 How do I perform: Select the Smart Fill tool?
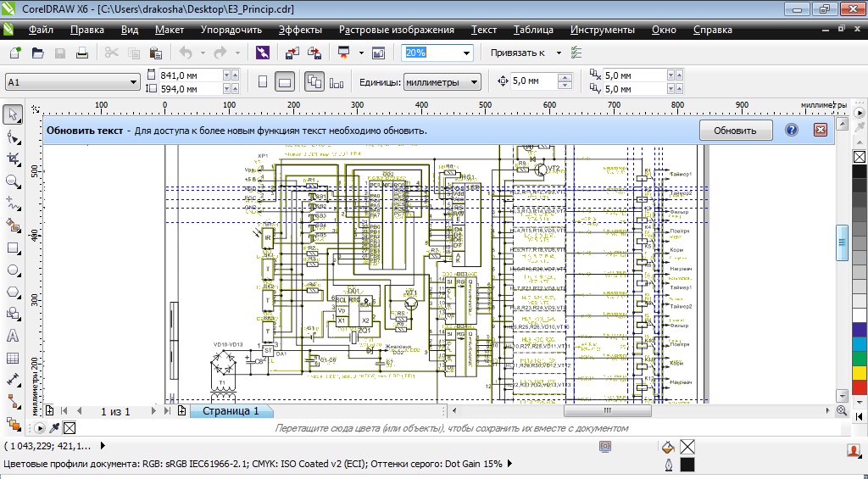coord(13,226)
